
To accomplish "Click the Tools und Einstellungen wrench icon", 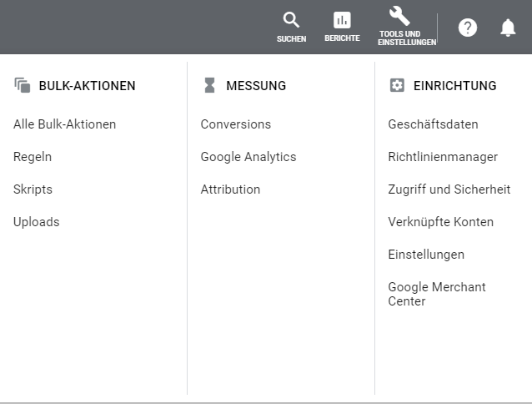I will [x=399, y=16].
